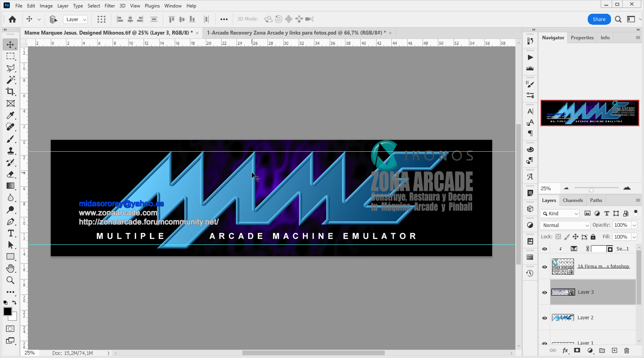
Task: Hide Layer 2 with its visibility eye
Action: tap(544, 318)
